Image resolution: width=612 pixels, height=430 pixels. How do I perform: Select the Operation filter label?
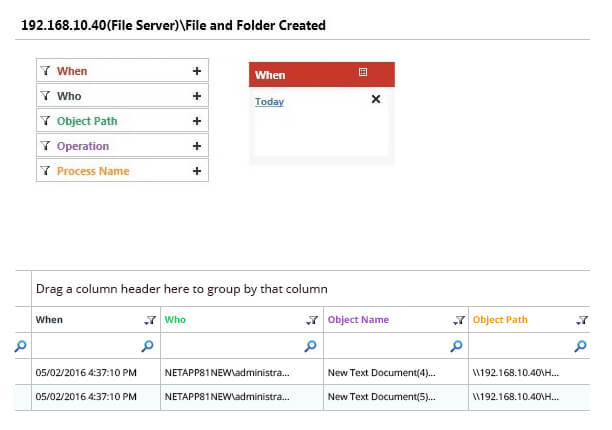83,146
